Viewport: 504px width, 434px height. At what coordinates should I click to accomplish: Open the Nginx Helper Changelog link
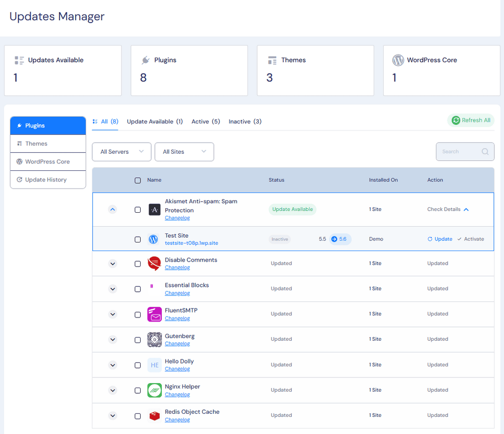tap(177, 395)
